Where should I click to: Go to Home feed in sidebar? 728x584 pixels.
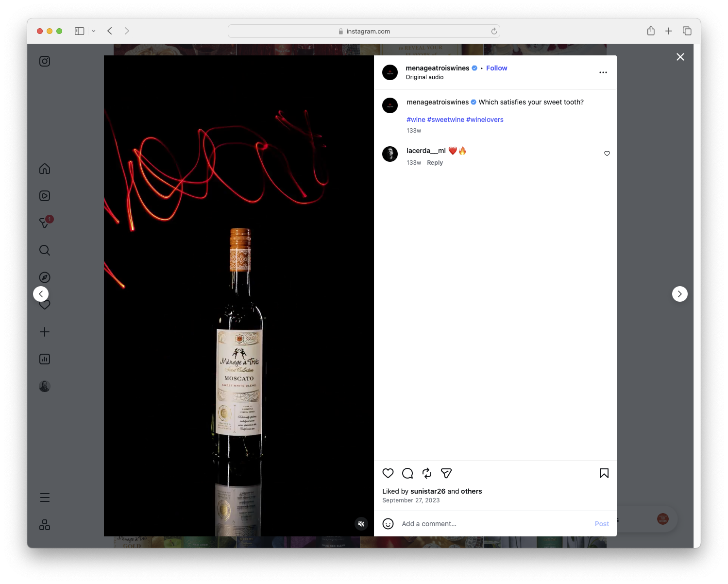(x=45, y=169)
